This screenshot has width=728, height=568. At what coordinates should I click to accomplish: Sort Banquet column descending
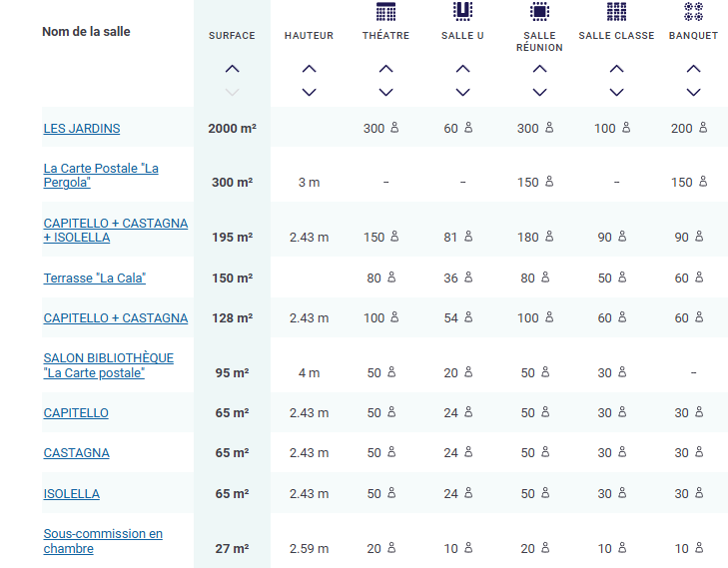click(x=693, y=92)
